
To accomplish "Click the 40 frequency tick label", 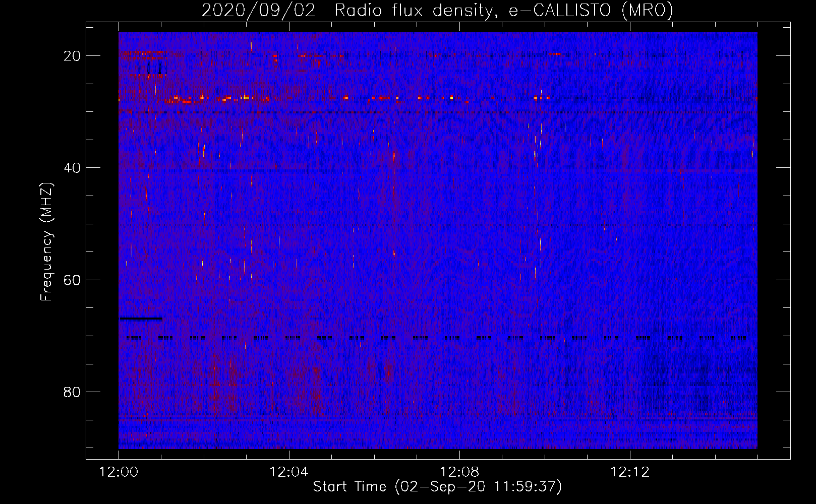I will click(x=72, y=168).
